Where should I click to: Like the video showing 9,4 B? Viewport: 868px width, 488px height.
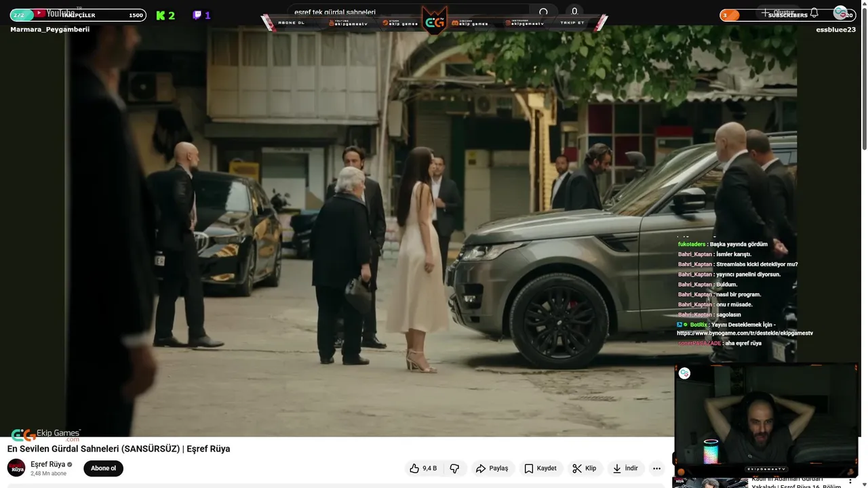click(x=423, y=468)
